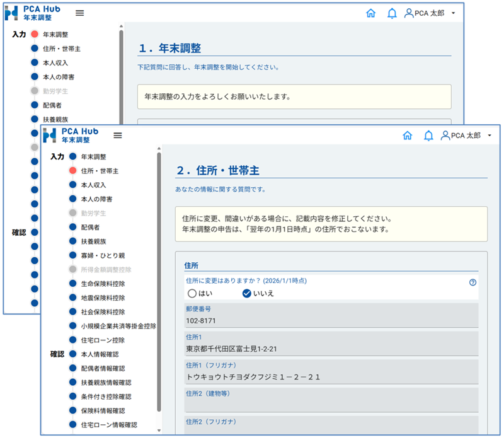Viewport: 504px width, 440px height.
Task: Click 住所2(フリガナ) field
Action: pos(331,426)
